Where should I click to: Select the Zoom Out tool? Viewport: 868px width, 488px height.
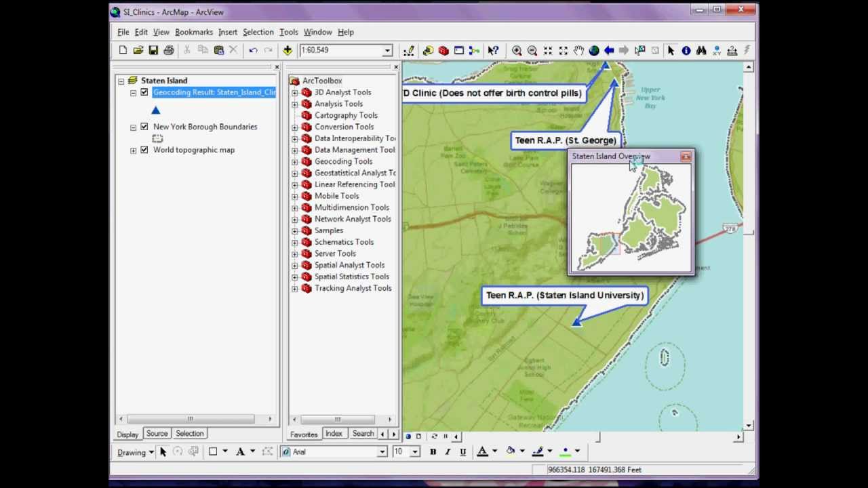point(532,51)
